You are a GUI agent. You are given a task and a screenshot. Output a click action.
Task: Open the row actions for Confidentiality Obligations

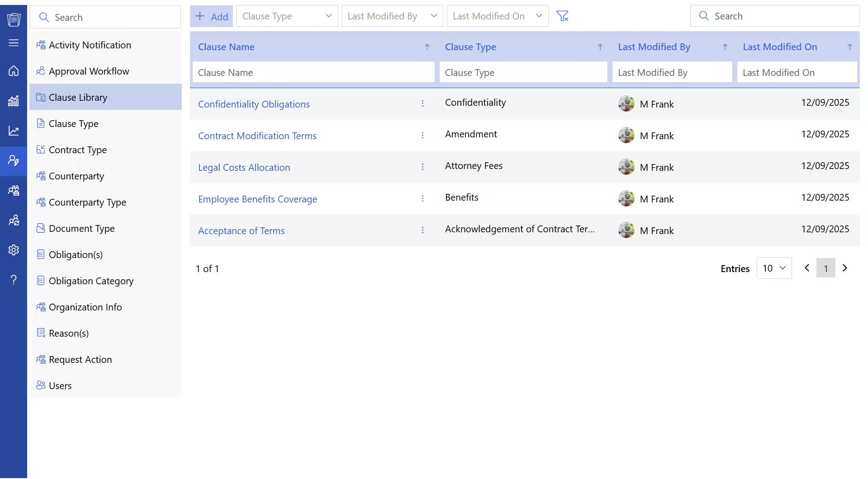coord(422,103)
